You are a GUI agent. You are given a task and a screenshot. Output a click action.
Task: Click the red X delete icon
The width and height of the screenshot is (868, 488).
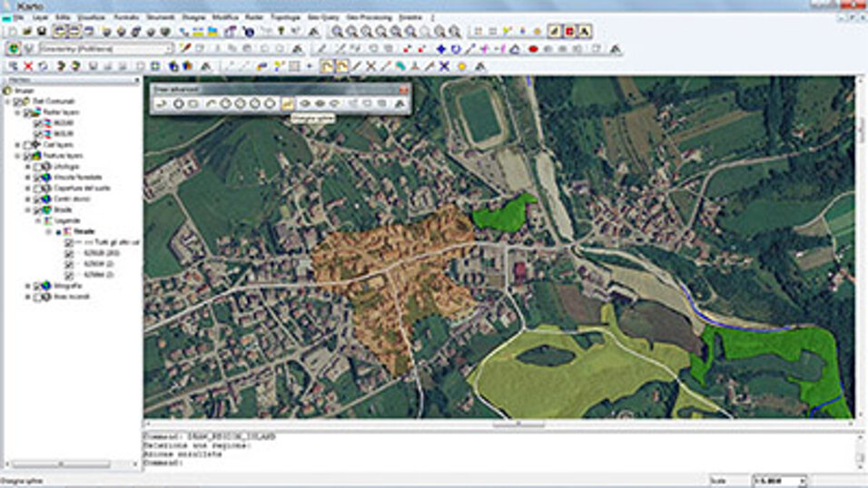(x=28, y=66)
